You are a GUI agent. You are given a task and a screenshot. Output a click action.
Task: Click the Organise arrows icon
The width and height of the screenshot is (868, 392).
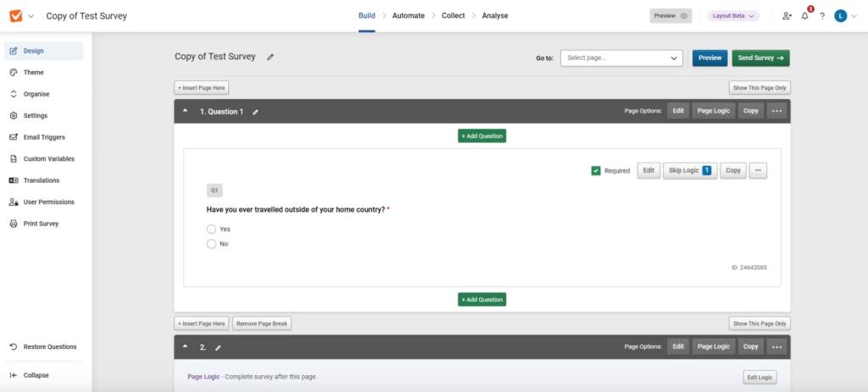pyautogui.click(x=14, y=94)
